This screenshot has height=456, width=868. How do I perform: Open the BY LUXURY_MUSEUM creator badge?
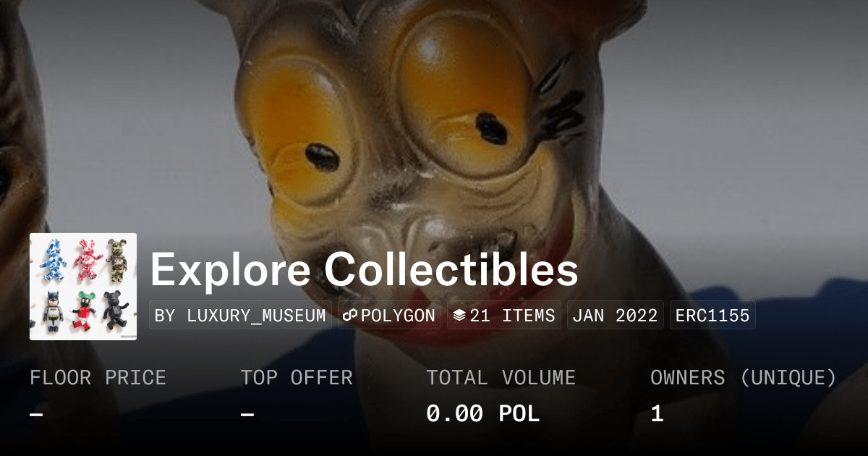(240, 316)
